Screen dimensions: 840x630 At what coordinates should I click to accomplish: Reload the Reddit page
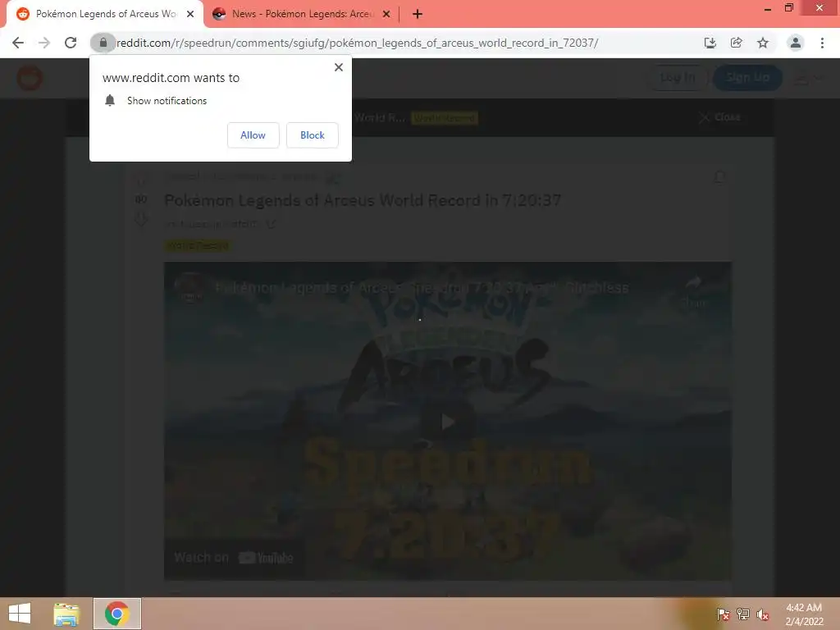[71, 43]
